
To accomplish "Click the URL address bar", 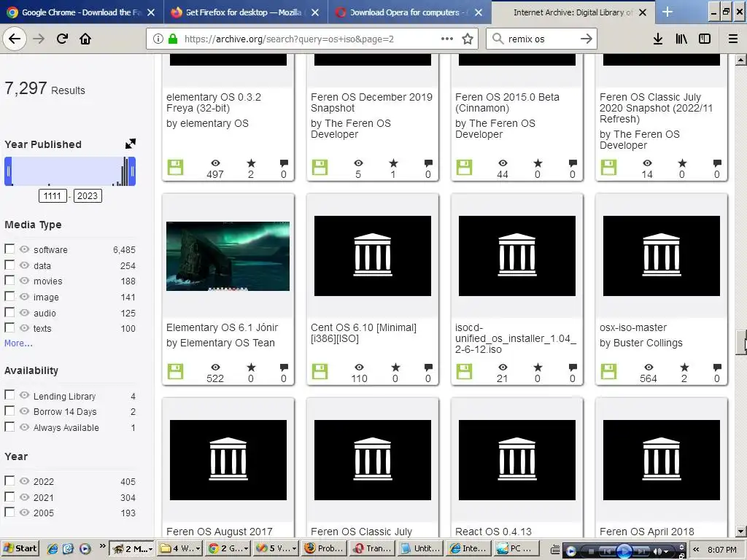I will pyautogui.click(x=312, y=39).
